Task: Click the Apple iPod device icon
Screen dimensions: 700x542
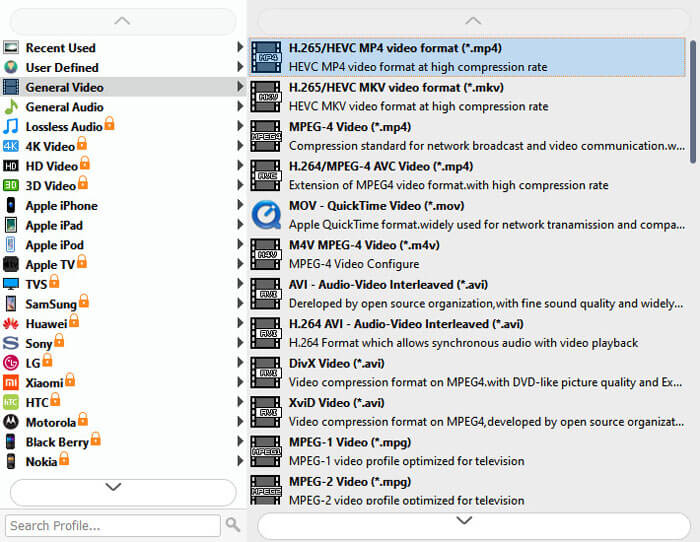Action: (11, 245)
